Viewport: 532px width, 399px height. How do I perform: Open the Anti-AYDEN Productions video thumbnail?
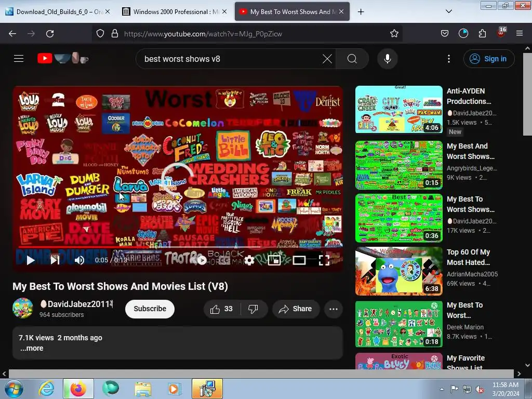(398, 109)
